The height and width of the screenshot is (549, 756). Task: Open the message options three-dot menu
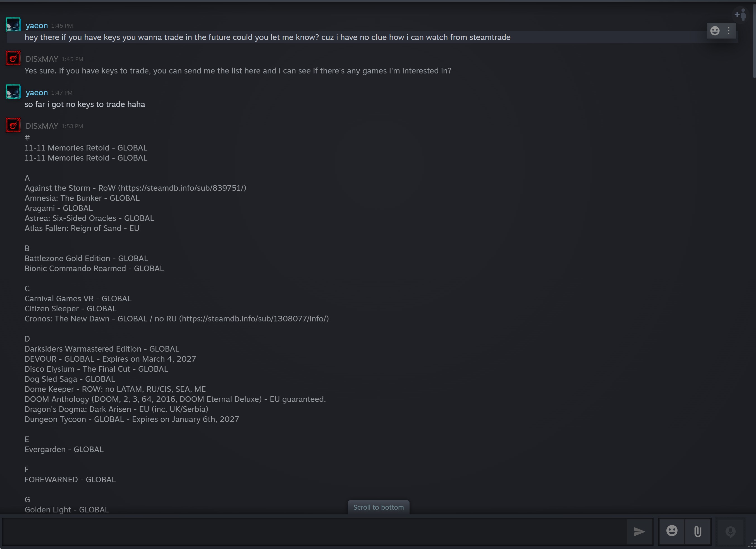click(x=729, y=31)
